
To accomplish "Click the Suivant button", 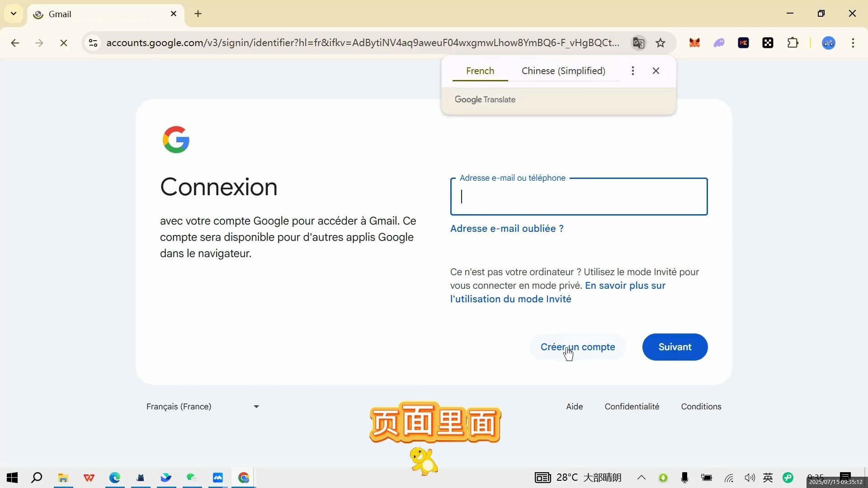I will [x=675, y=347].
